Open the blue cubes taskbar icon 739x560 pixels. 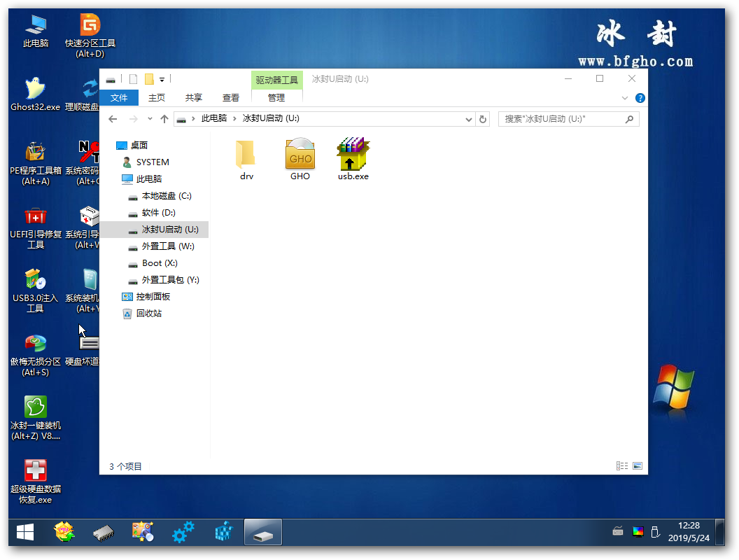pyautogui.click(x=224, y=532)
